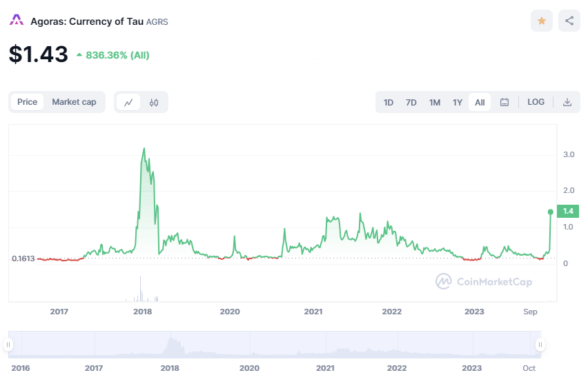Click the green current price marker dot
Image resolution: width=588 pixels, height=386 pixels.
click(551, 212)
